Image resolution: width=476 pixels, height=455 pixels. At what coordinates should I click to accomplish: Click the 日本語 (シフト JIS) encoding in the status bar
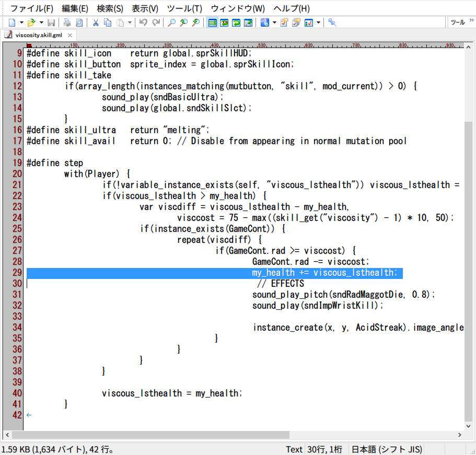pos(387,449)
